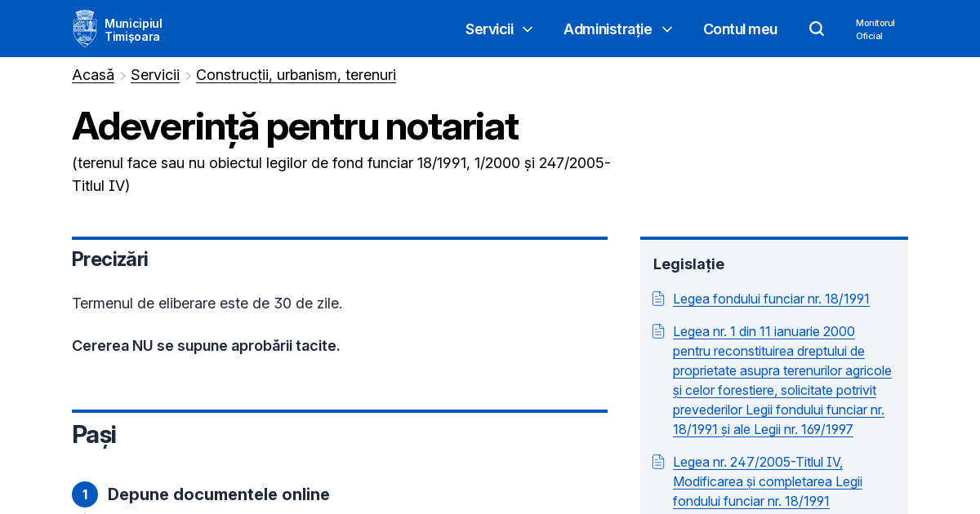Open the Legea fondului funciar nr. 18/1991 link
The width and height of the screenshot is (980, 514).
coord(771,299)
